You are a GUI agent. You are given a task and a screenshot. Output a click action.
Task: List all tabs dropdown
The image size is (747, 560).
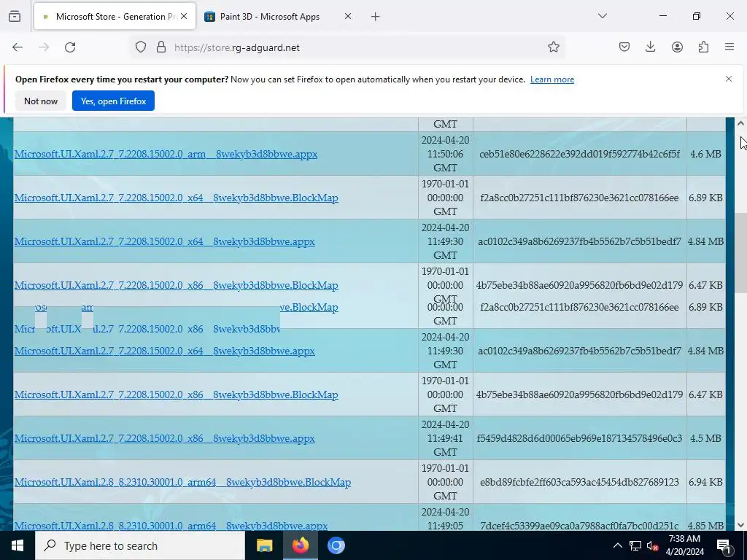click(602, 16)
